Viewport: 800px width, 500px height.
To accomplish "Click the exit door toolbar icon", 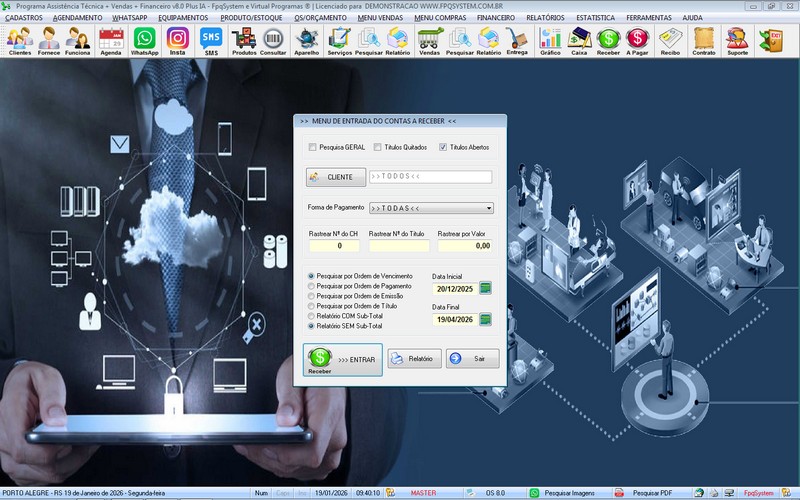I will (x=771, y=41).
